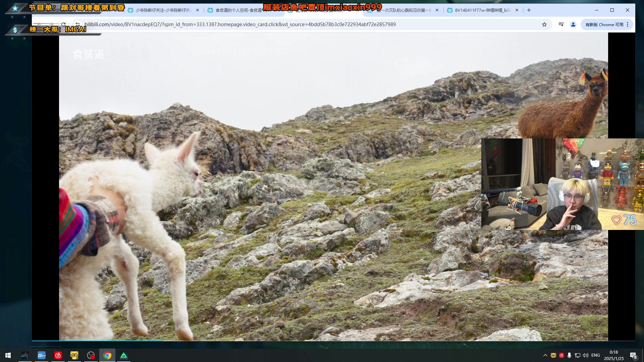Bookmark this page with the star icon

544,24
